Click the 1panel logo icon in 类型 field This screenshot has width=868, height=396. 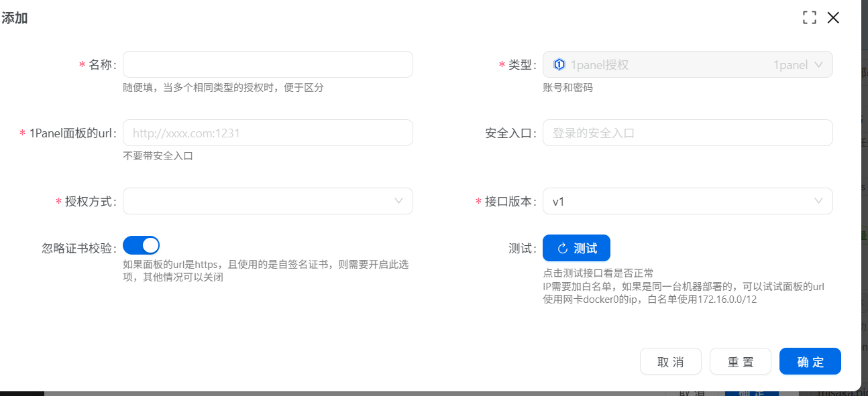[559, 64]
